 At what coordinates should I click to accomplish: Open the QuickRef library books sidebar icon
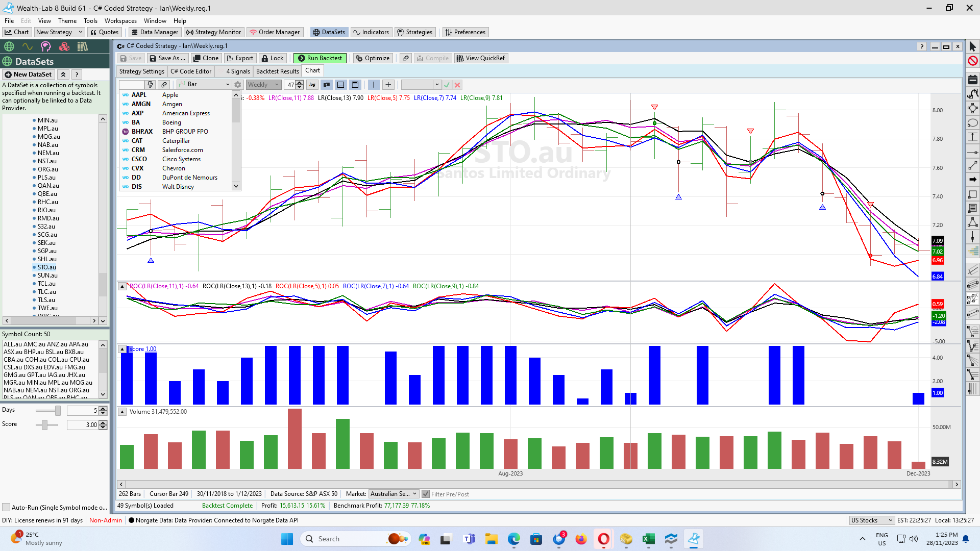coord(83,46)
